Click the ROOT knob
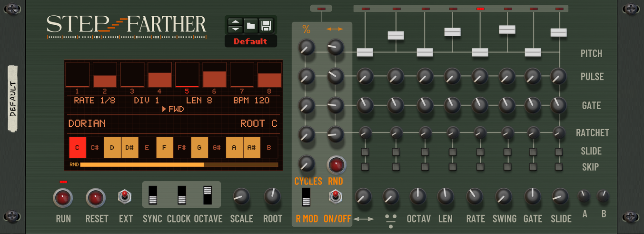644x234 pixels. point(272,196)
